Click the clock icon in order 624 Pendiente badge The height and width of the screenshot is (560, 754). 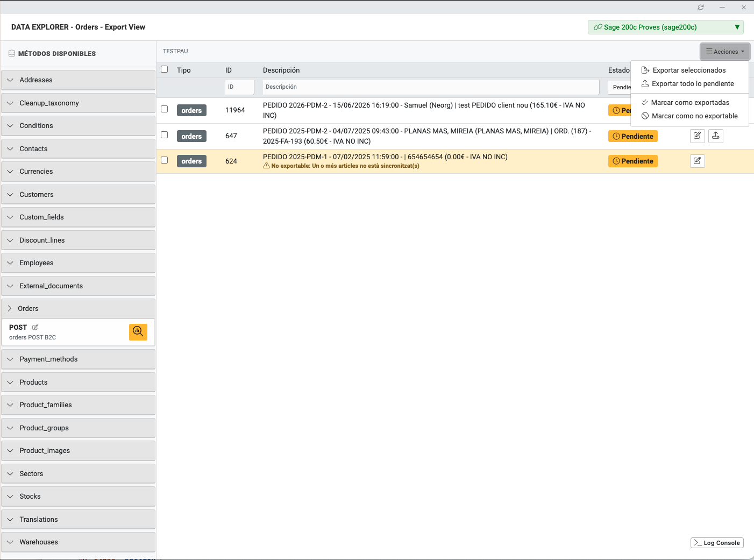point(616,161)
